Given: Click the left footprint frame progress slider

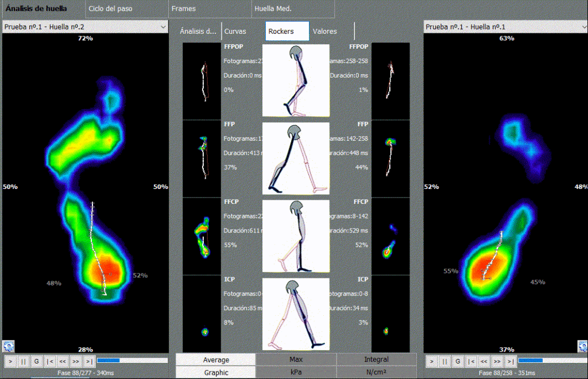Looking at the screenshot, I should [x=131, y=361].
